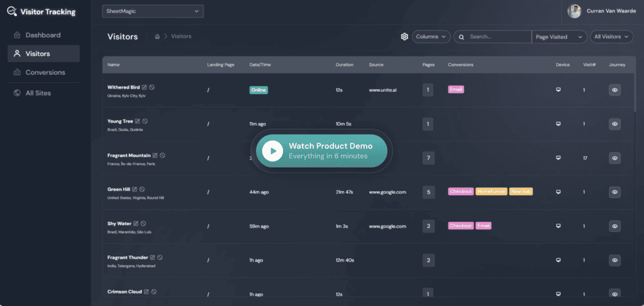Image resolution: width=644 pixels, height=306 pixels.
Task: Click the Date/Time column header
Action: [260, 65]
